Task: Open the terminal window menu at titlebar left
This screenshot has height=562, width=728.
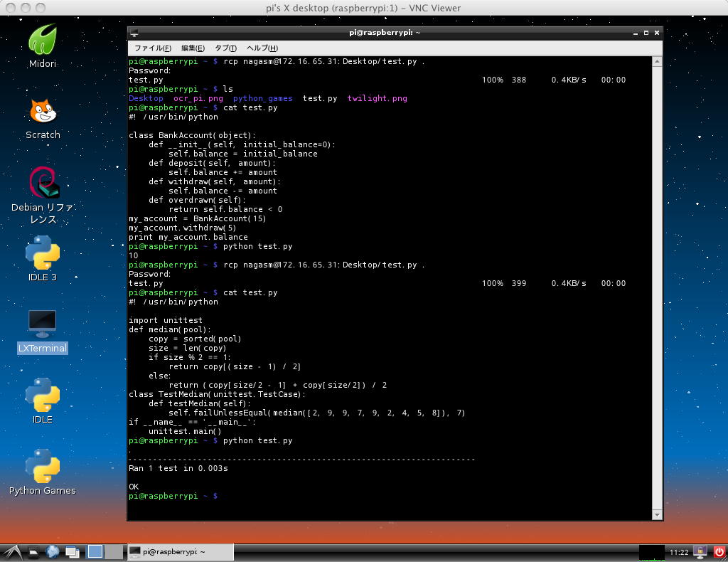Action: pyautogui.click(x=134, y=33)
